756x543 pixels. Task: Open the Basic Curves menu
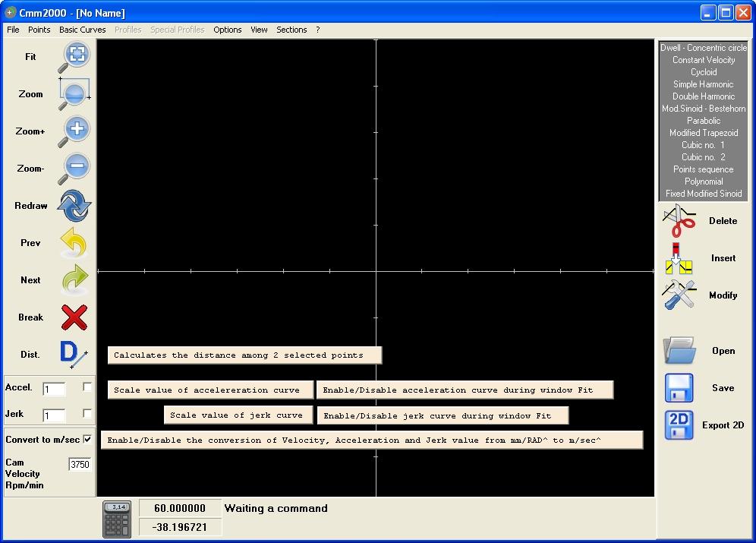point(83,30)
